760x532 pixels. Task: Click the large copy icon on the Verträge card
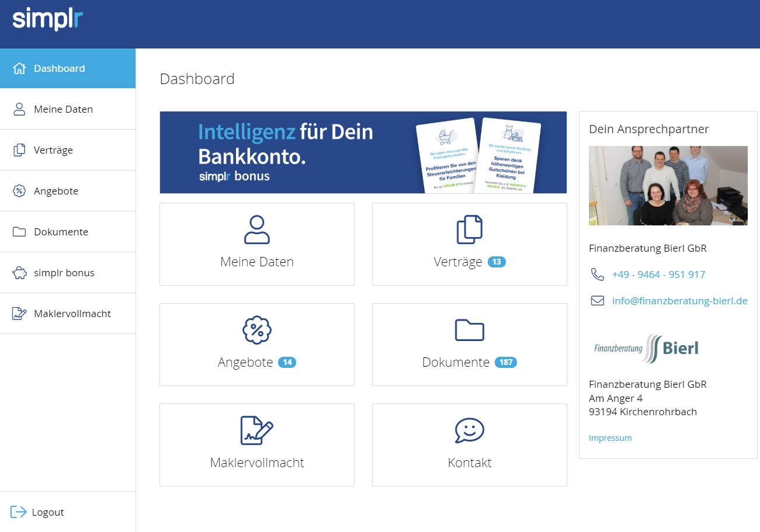(x=470, y=230)
